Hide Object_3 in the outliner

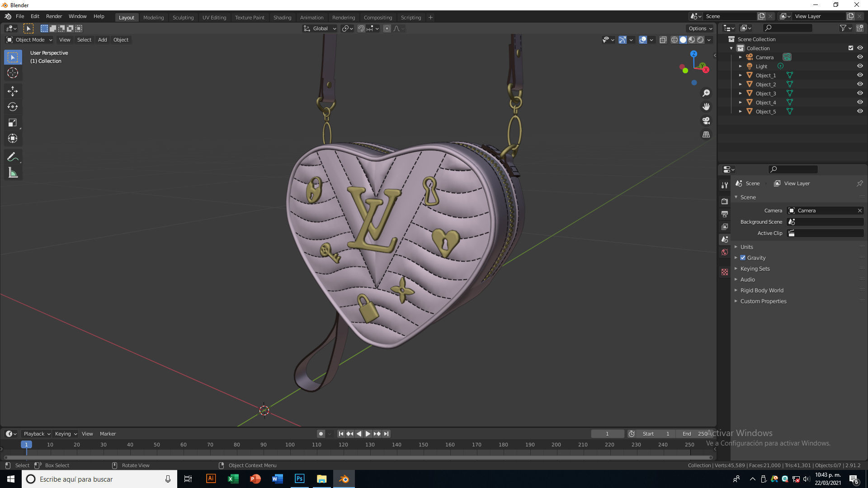tap(860, 94)
